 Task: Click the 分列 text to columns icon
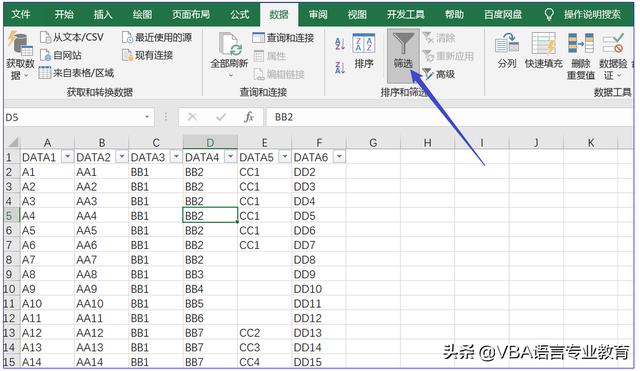coord(507,44)
